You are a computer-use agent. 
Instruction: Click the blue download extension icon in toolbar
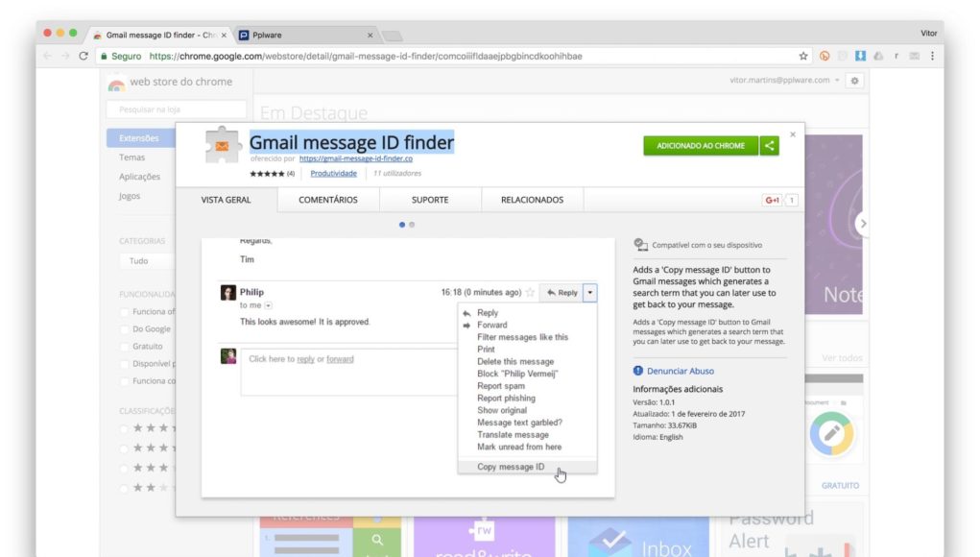[x=860, y=56]
